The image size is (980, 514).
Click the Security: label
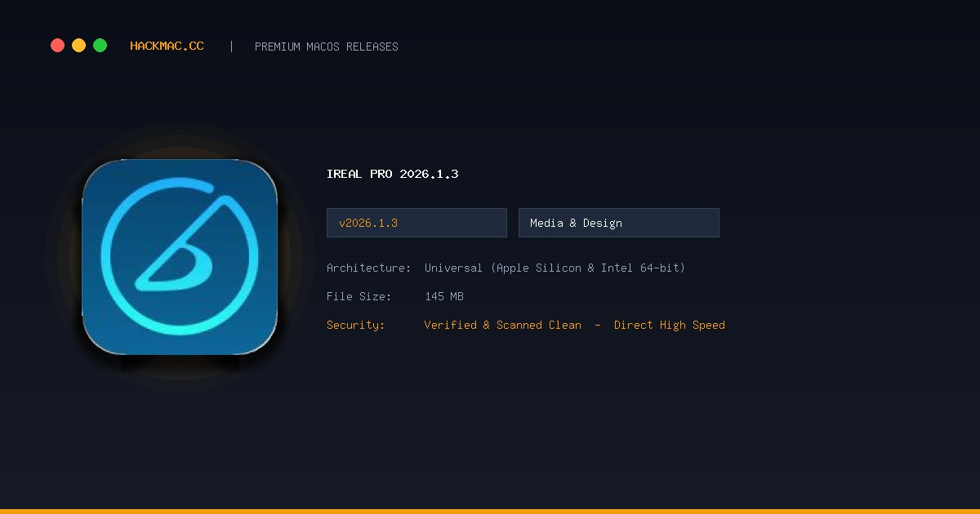355,325
